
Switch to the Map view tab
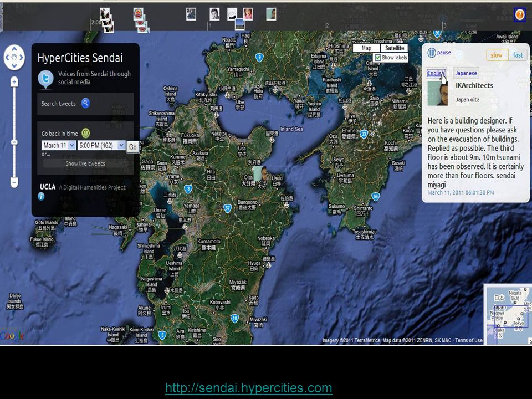click(366, 48)
